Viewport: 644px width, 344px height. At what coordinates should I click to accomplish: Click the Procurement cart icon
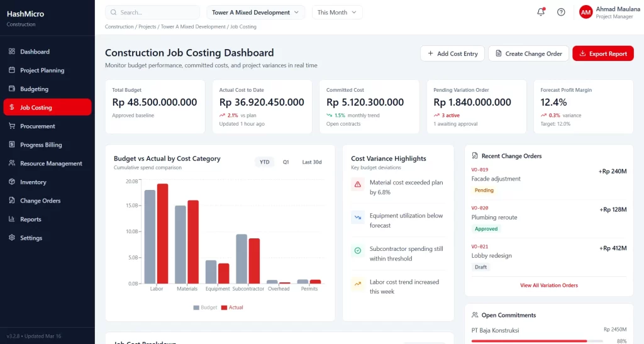tap(11, 126)
